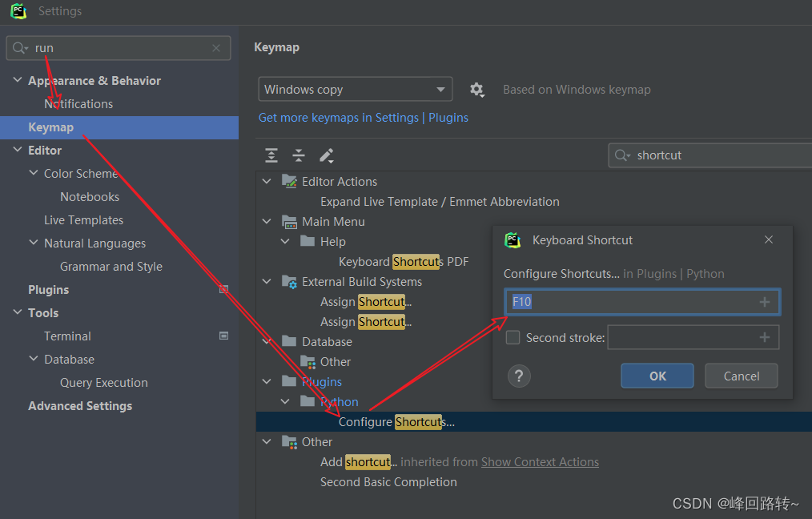The image size is (812, 519).
Task: Follow 'Get more keymaps in Settings | Plugins' link
Action: click(x=363, y=118)
